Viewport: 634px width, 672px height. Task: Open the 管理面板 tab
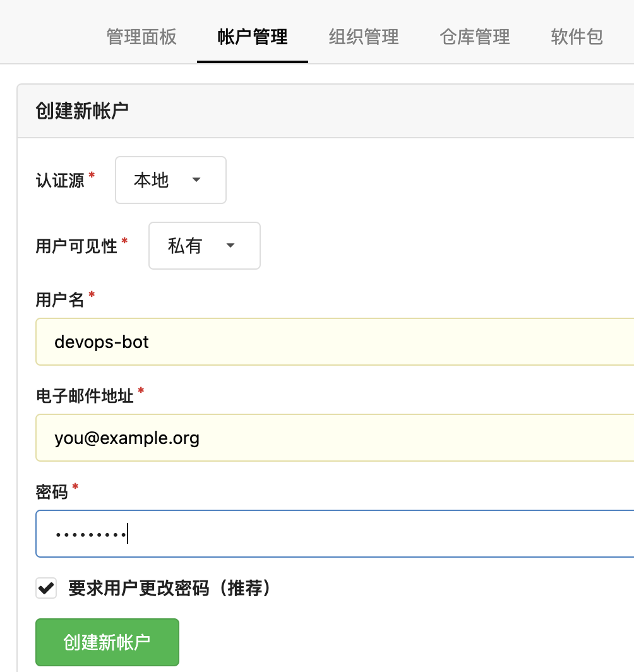141,37
